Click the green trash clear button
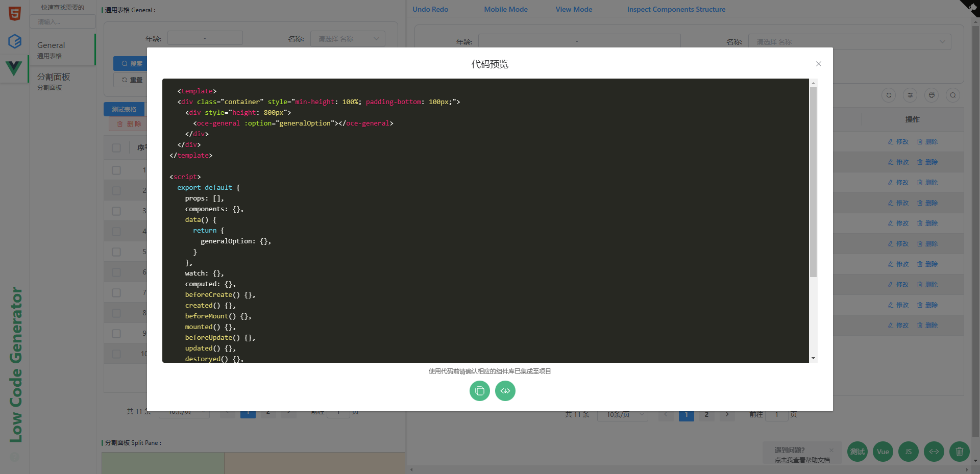The height and width of the screenshot is (474, 980). 959,452
